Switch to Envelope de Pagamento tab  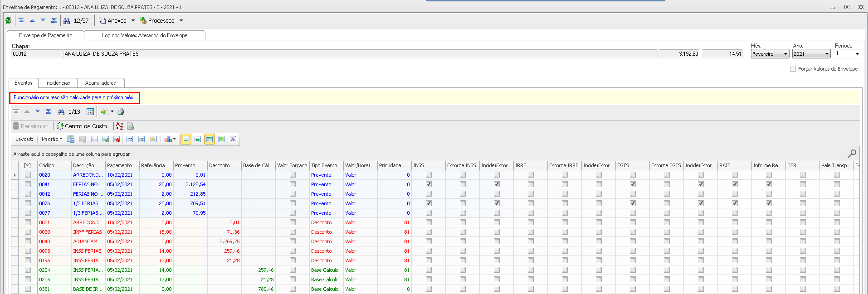pyautogui.click(x=46, y=35)
